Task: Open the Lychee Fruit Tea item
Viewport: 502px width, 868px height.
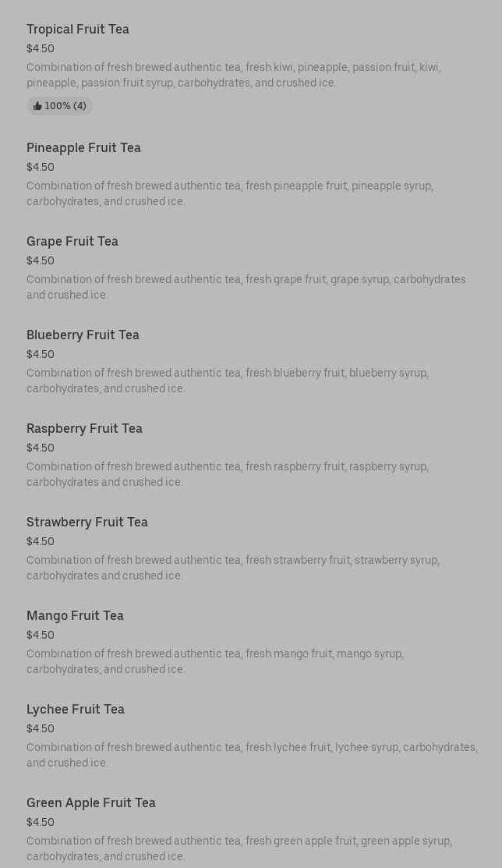Action: (x=76, y=710)
